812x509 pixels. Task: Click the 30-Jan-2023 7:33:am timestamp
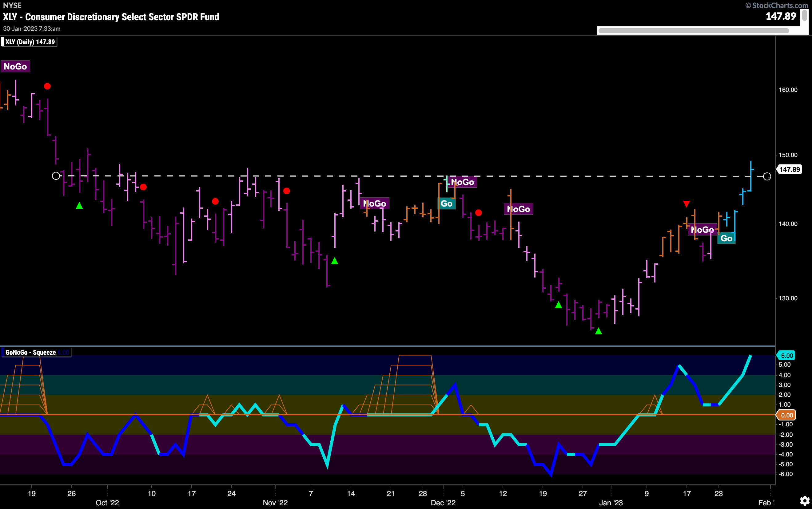point(32,29)
